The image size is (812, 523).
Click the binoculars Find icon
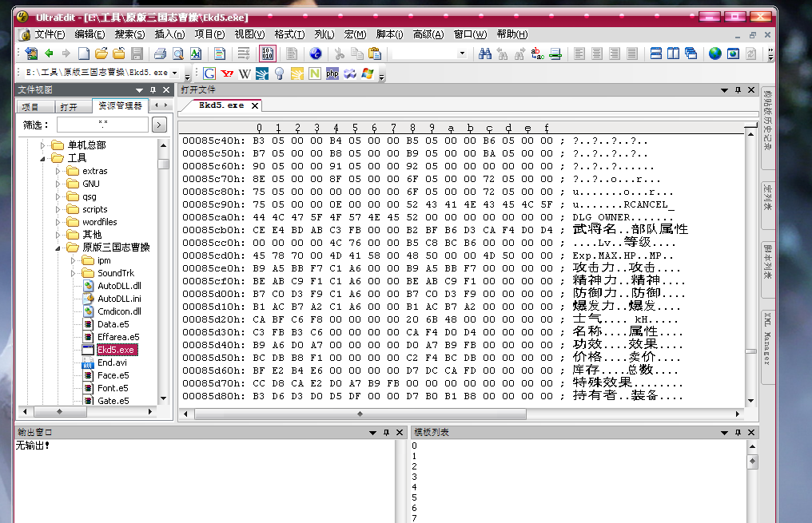click(484, 53)
